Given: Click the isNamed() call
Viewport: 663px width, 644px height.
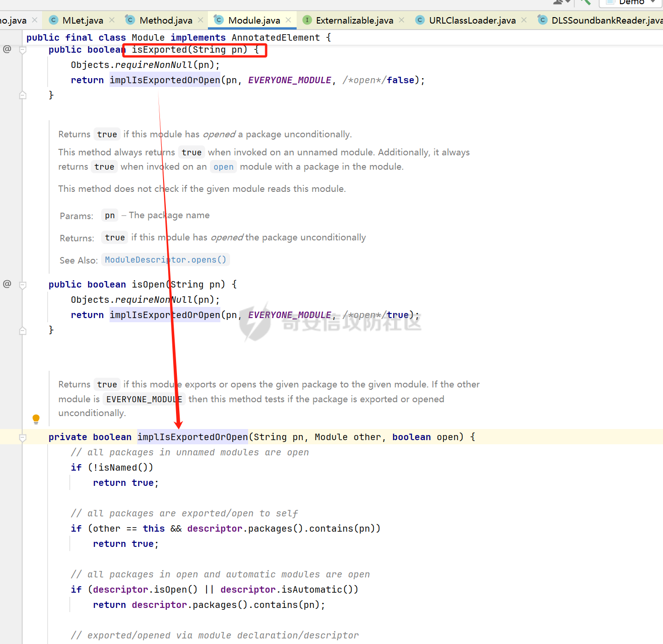Looking at the screenshot, I should [x=123, y=467].
